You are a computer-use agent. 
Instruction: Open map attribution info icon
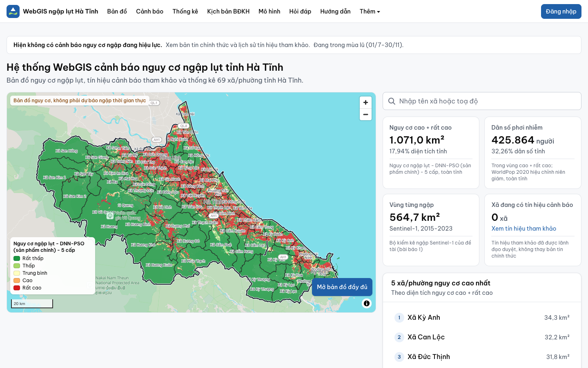pyautogui.click(x=367, y=303)
